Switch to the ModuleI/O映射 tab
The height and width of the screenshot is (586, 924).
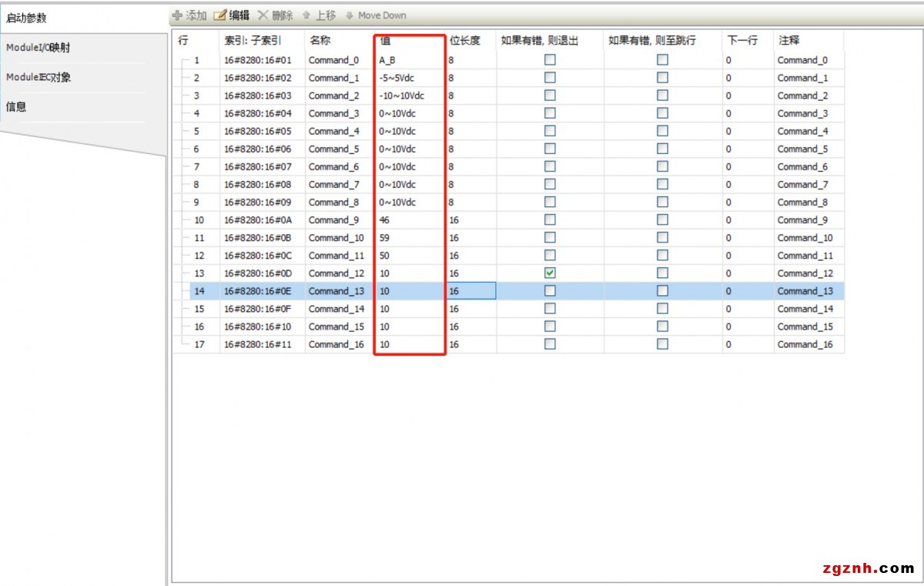[38, 48]
